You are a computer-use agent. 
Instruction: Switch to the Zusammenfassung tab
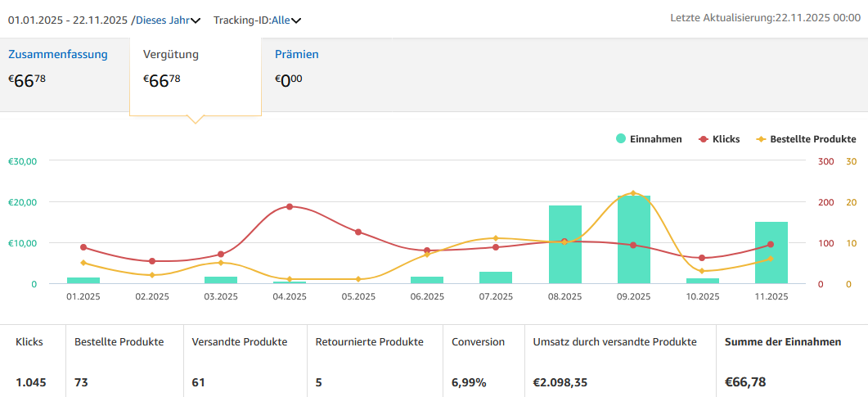point(58,55)
